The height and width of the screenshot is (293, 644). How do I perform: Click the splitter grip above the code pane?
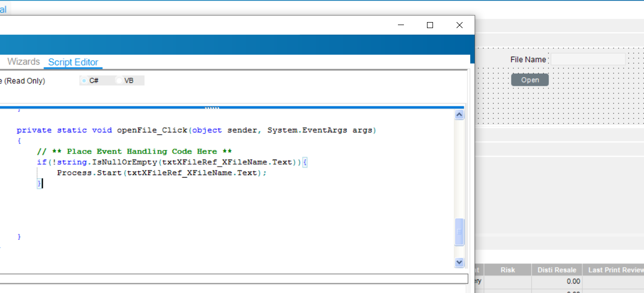212,107
